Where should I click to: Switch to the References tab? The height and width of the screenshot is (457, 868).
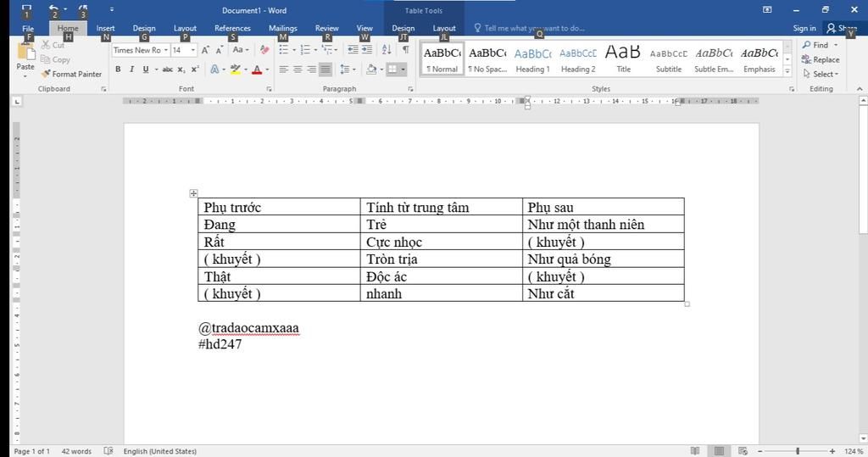pyautogui.click(x=232, y=28)
